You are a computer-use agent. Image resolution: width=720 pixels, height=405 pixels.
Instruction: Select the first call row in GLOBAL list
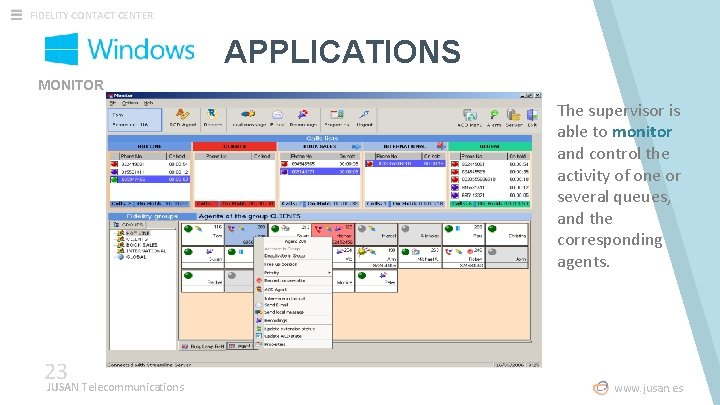(490, 164)
